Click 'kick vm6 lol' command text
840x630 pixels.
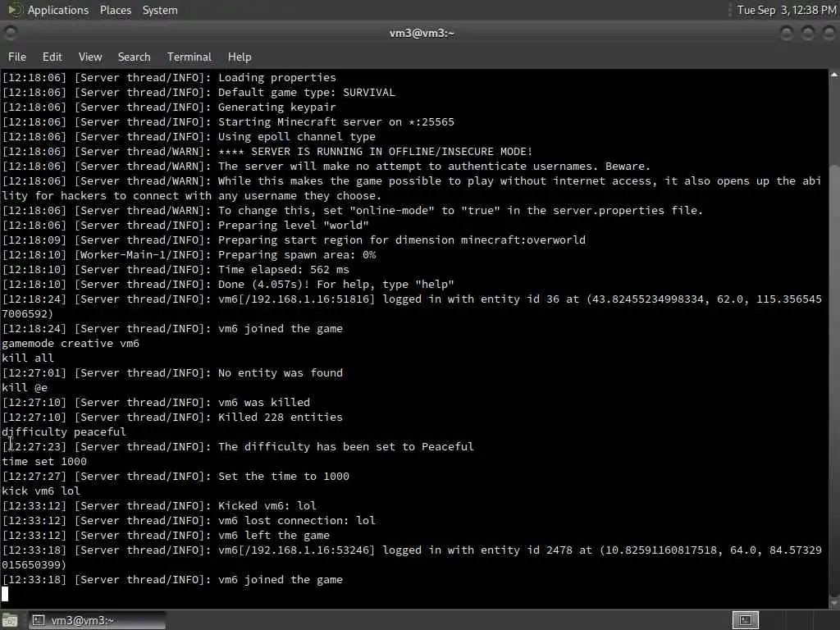(x=41, y=491)
